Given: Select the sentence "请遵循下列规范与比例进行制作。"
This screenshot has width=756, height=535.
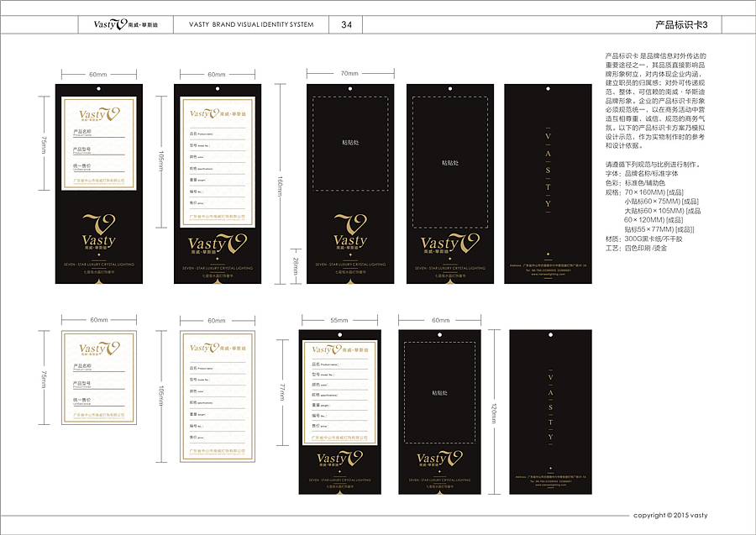Looking at the screenshot, I should pyautogui.click(x=654, y=165).
